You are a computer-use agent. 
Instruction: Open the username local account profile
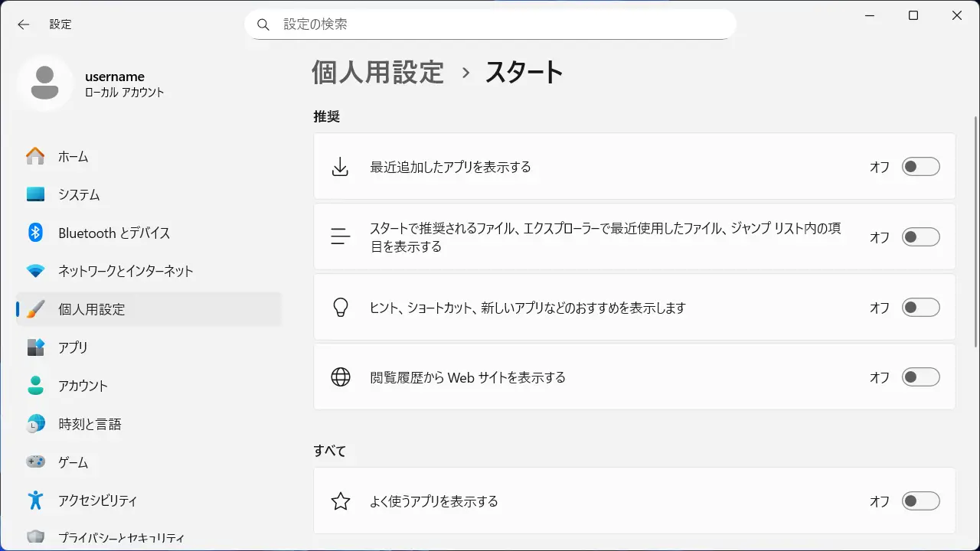(x=115, y=83)
